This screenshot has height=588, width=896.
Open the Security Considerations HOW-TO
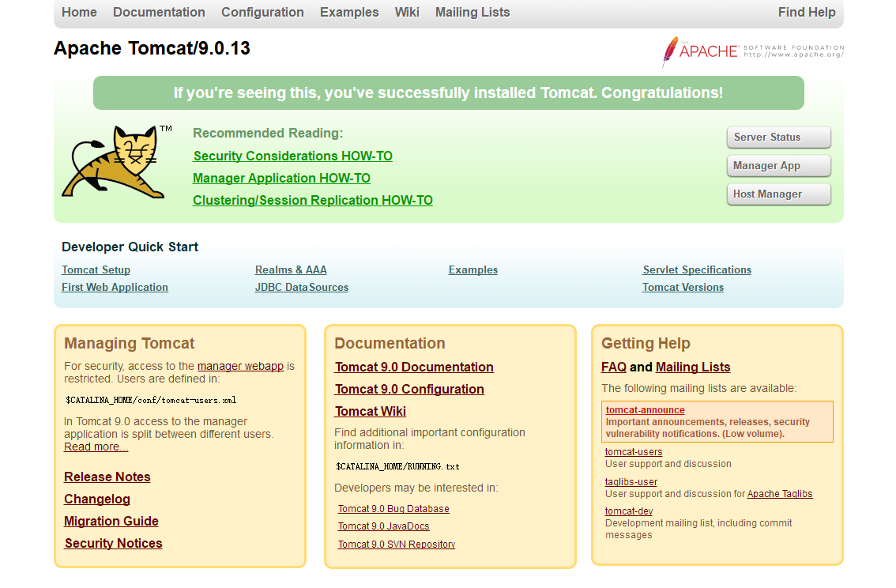tap(292, 156)
